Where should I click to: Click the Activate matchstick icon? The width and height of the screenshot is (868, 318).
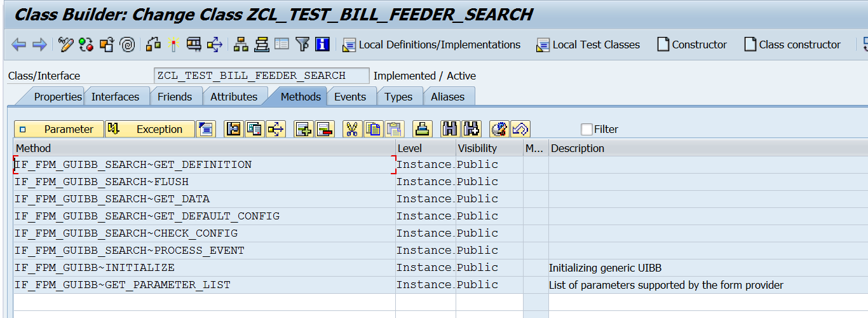coord(173,45)
